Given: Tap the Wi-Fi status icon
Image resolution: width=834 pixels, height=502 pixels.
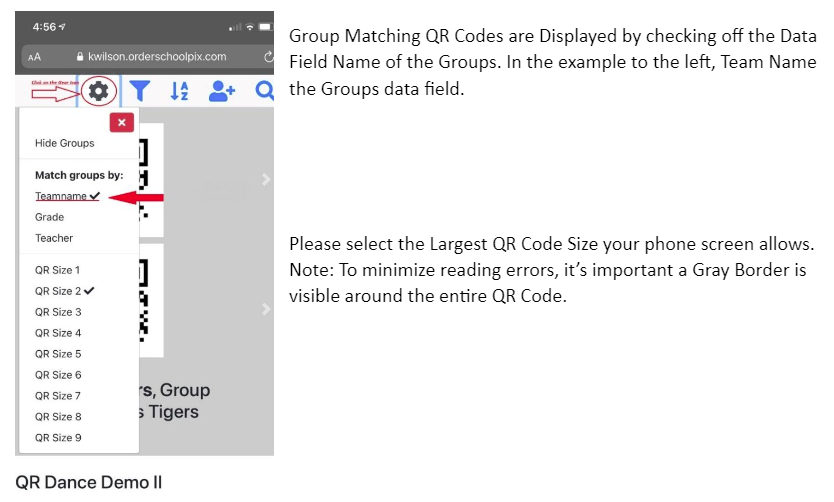Looking at the screenshot, I should pyautogui.click(x=249, y=27).
